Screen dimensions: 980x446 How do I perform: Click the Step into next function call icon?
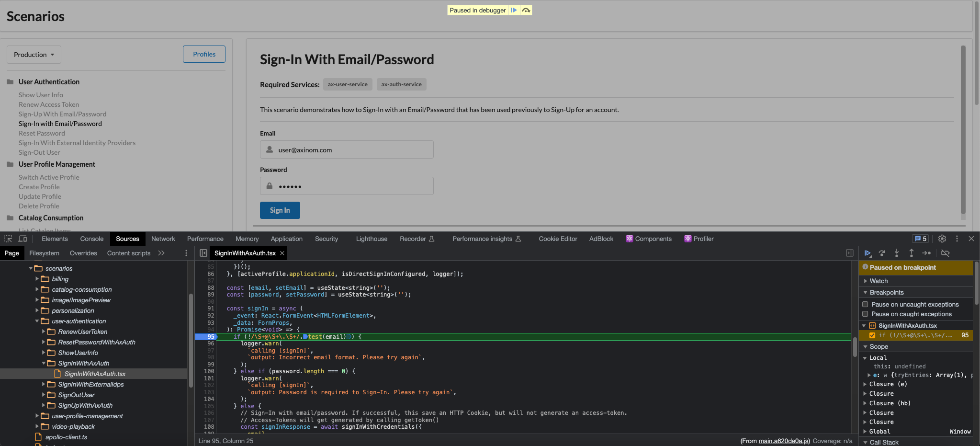tap(897, 253)
